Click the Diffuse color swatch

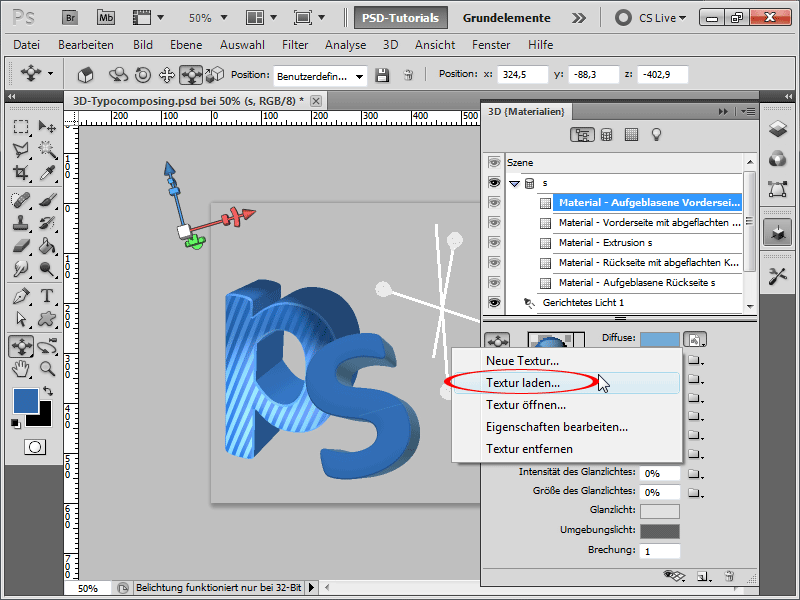coord(660,339)
